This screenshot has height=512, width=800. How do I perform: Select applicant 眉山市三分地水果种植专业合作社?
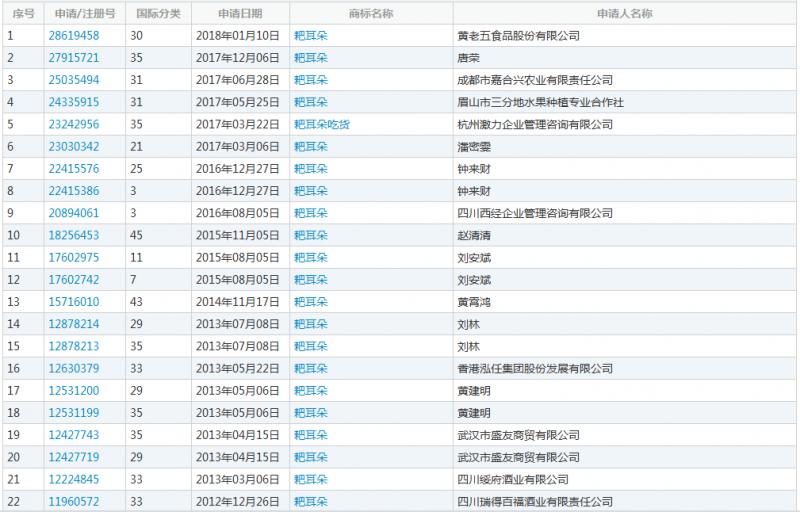click(x=540, y=102)
